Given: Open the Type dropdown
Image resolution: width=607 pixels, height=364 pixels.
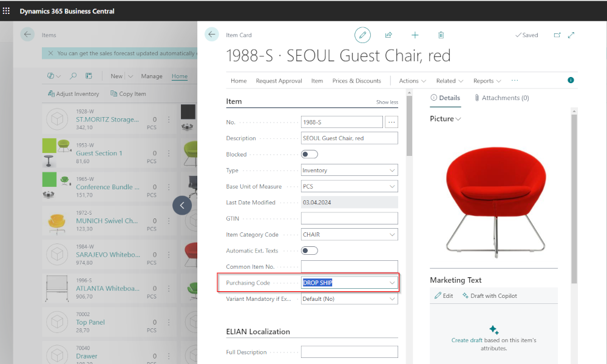Looking at the screenshot, I should [x=392, y=170].
